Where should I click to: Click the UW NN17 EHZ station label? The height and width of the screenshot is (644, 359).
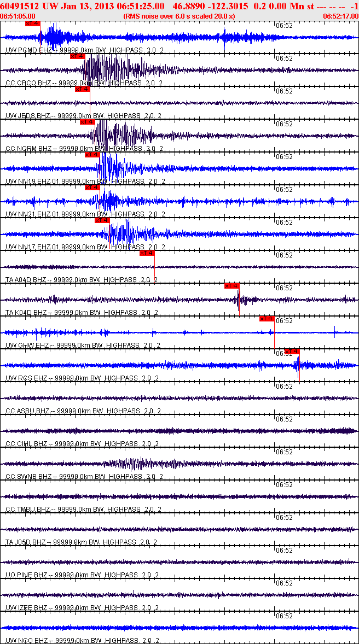[x=85, y=247]
